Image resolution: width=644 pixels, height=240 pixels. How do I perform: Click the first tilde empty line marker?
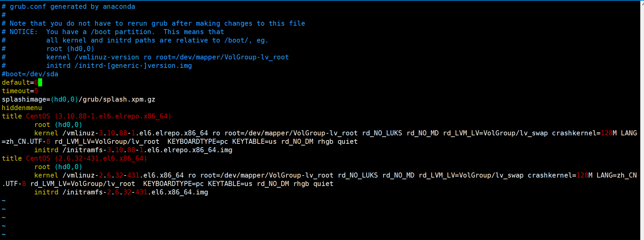click(4, 201)
